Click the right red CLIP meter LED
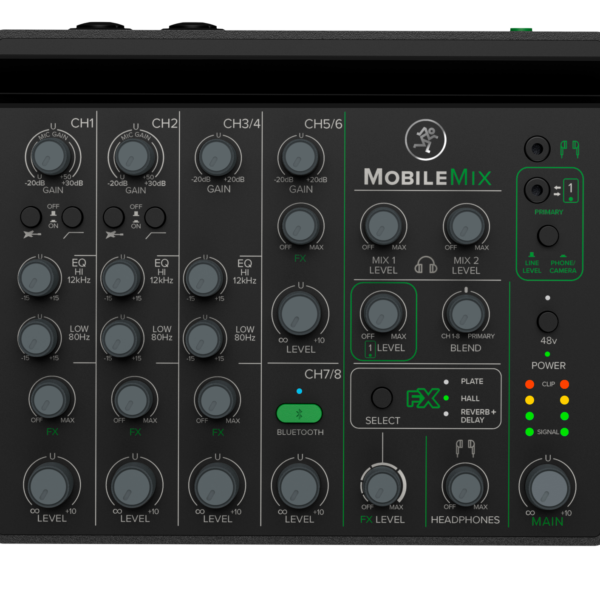 (x=564, y=384)
